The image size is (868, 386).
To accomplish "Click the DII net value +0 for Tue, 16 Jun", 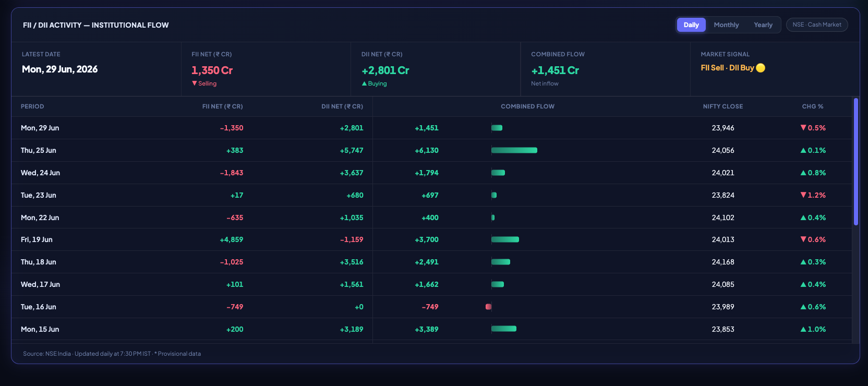I will 359,307.
